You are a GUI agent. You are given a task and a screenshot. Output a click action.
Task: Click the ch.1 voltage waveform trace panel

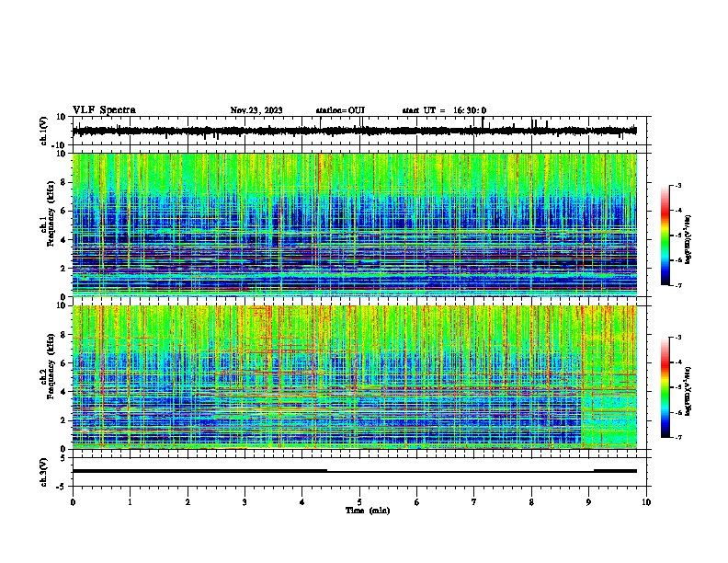[x=358, y=131]
